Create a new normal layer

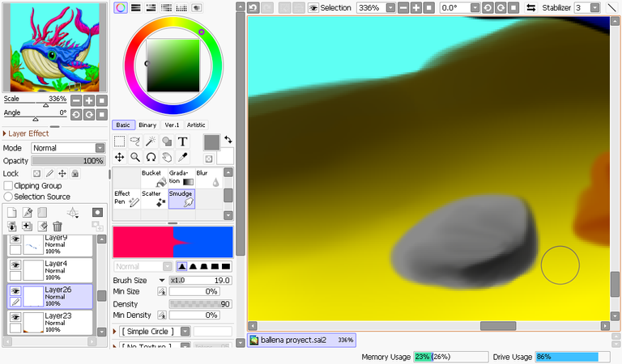click(12, 213)
